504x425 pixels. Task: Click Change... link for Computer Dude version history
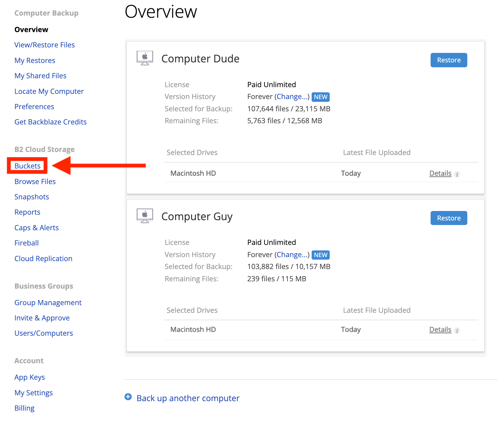click(292, 97)
